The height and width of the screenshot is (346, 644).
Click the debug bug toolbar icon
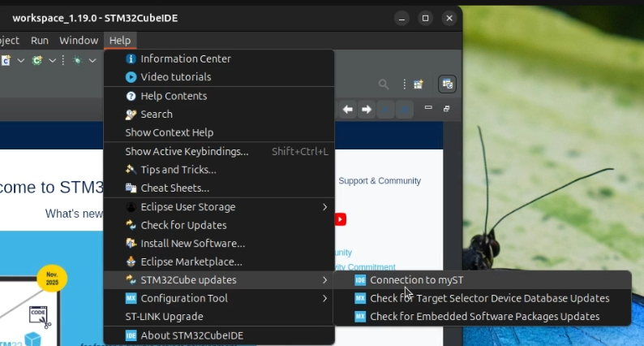click(x=77, y=60)
